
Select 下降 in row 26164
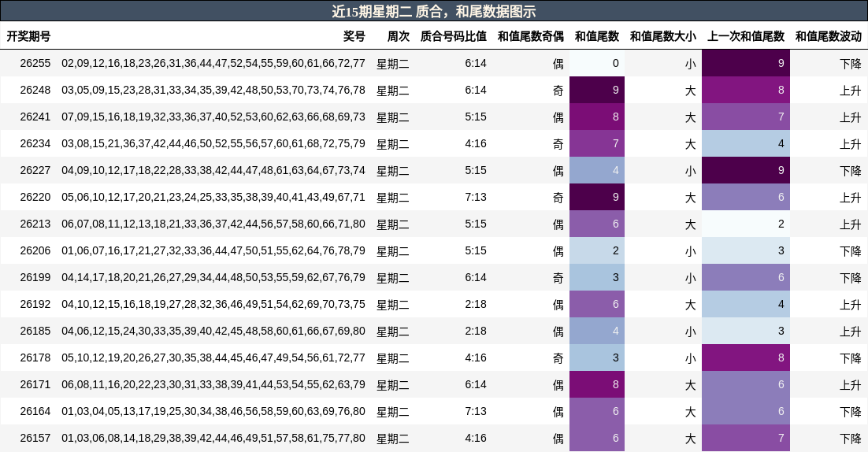pyautogui.click(x=851, y=412)
